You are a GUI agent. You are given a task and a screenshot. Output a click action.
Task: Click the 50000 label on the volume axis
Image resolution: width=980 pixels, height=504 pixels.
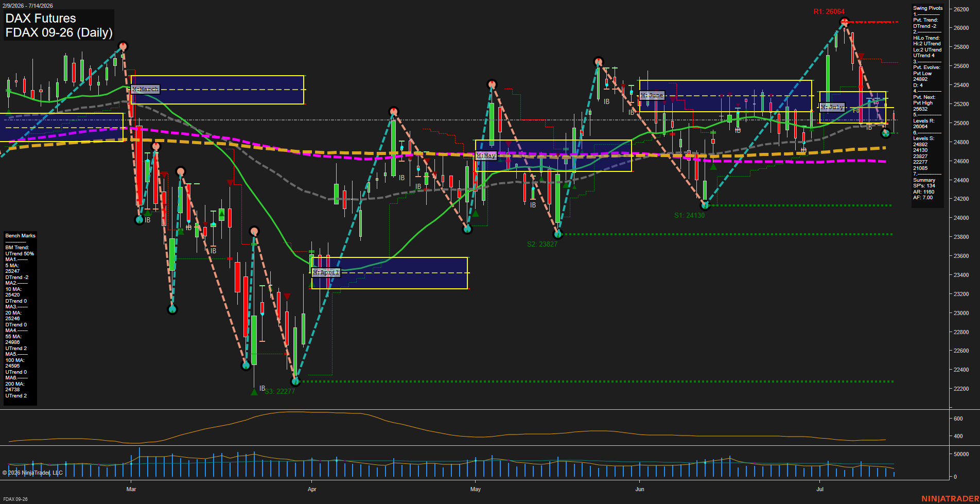point(961,454)
